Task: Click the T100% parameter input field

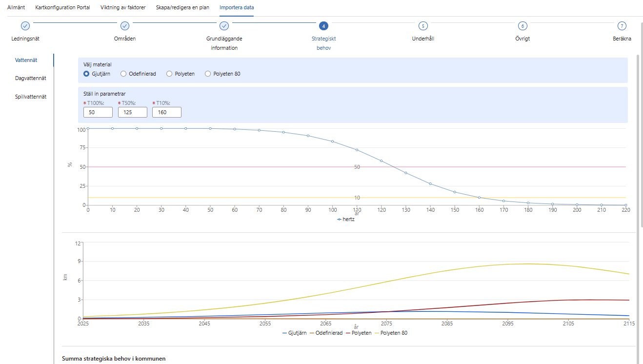Action: (98, 112)
